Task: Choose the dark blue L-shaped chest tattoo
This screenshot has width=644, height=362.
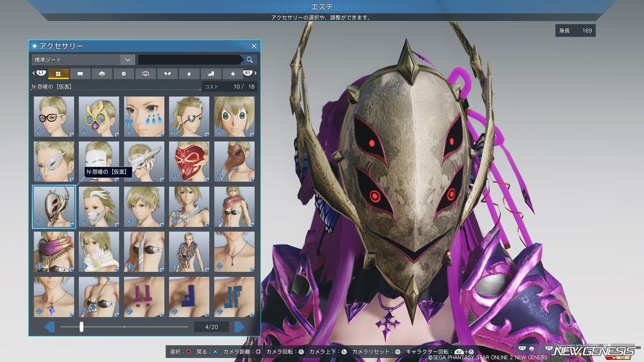Action: pos(189,297)
